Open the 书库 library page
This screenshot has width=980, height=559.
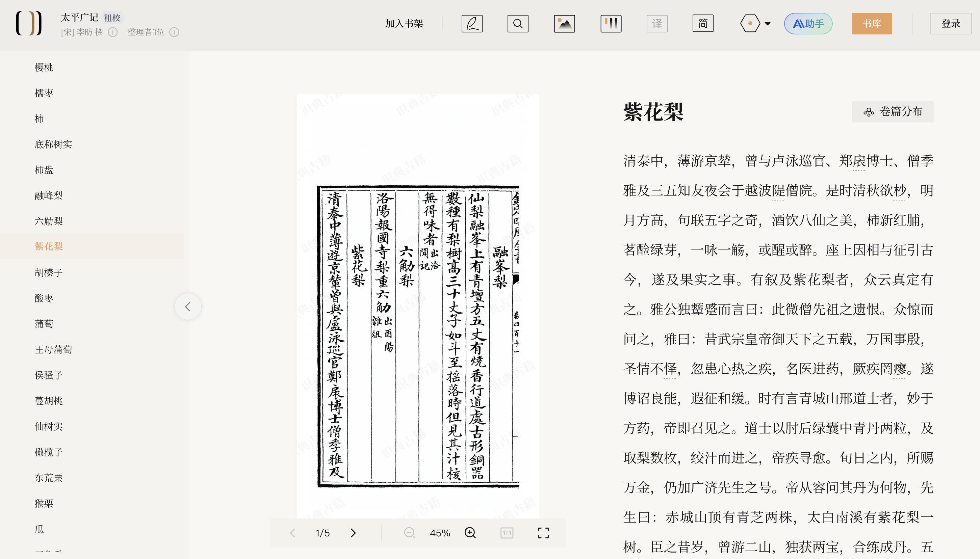pos(872,23)
